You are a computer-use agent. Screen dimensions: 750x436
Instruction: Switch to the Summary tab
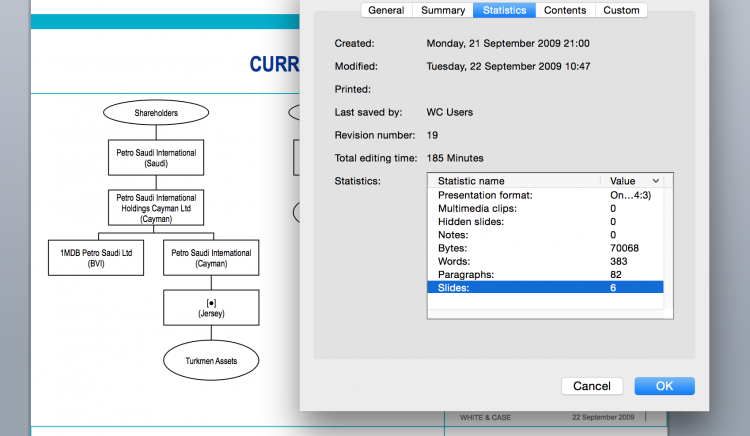click(x=443, y=10)
